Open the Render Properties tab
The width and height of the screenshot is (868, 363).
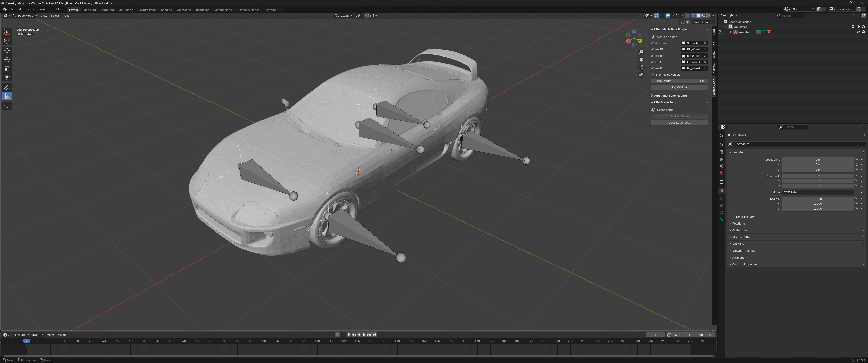click(721, 145)
